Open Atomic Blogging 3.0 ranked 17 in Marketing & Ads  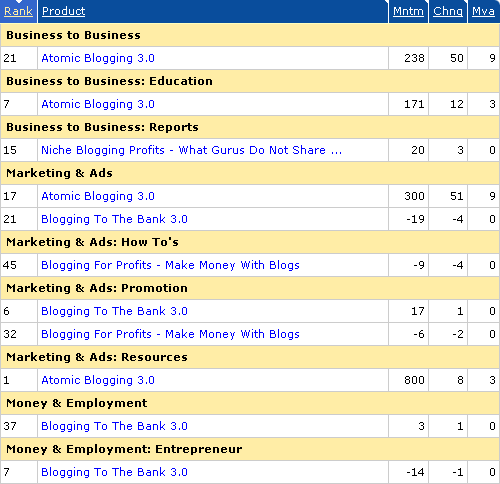(98, 196)
